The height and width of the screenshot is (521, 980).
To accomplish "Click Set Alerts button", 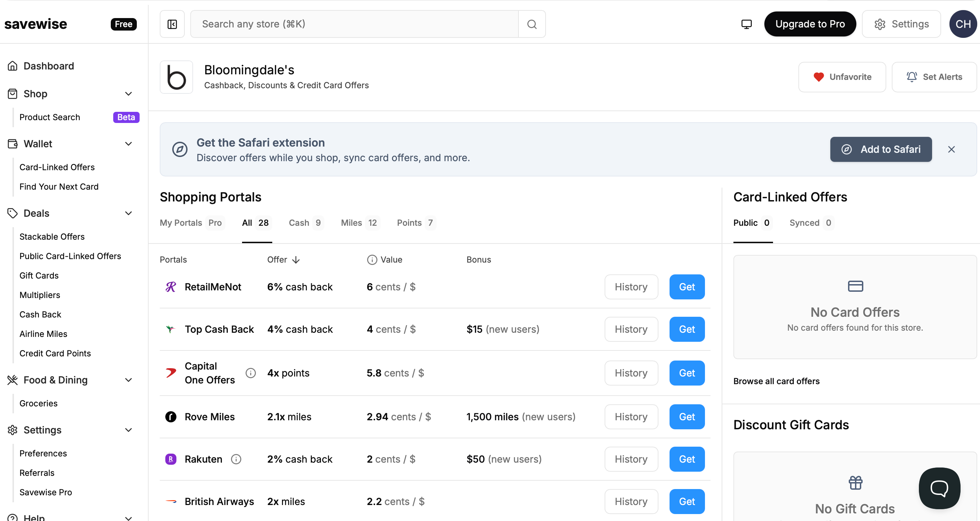I will pos(934,77).
